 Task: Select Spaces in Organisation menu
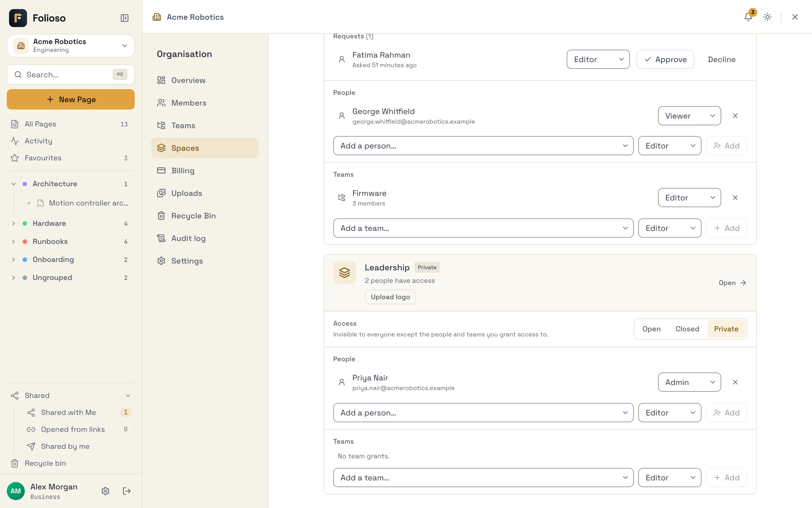205,148
